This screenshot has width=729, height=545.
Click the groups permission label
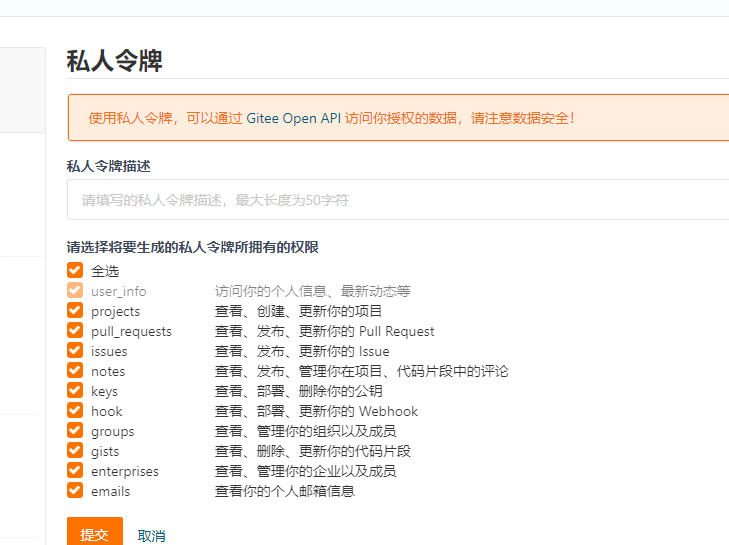click(x=113, y=432)
